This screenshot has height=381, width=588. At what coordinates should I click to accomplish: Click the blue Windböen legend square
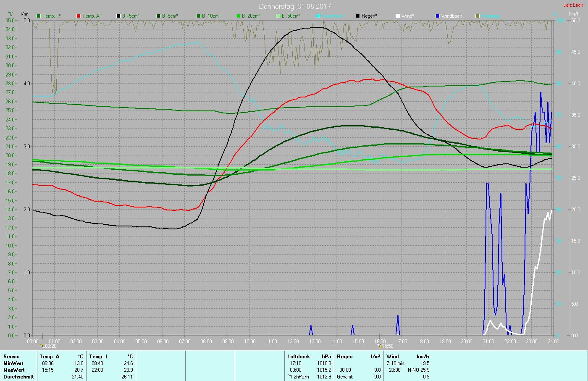[438, 16]
